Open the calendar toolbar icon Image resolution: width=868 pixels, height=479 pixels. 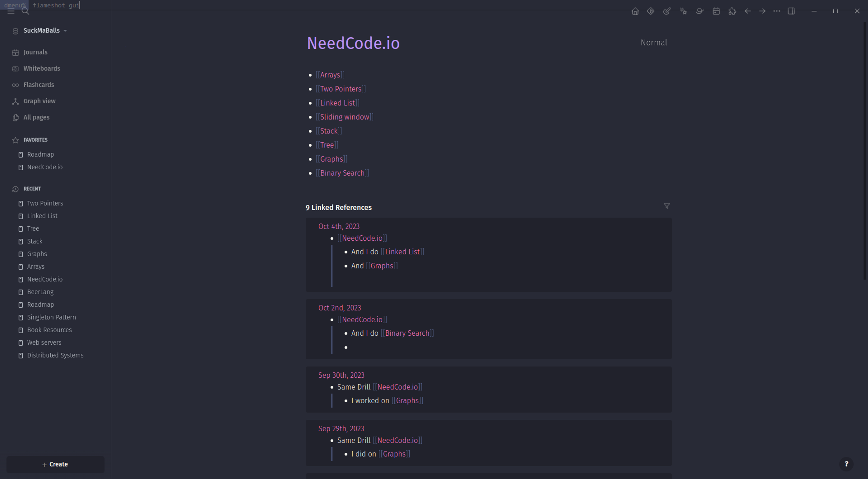point(716,12)
